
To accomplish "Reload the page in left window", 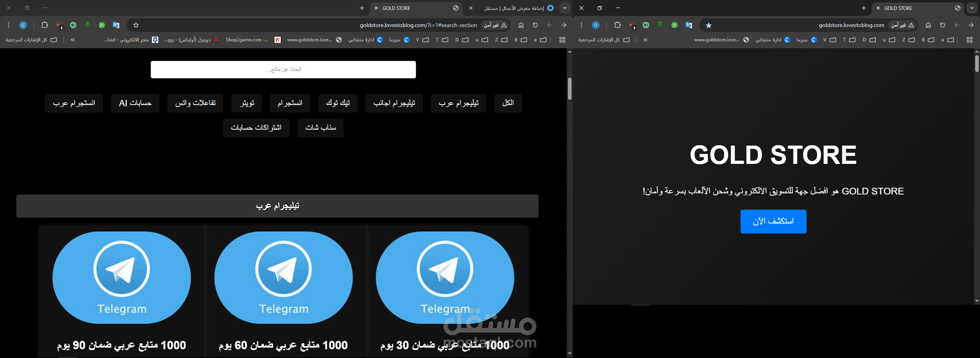I will (535, 25).
